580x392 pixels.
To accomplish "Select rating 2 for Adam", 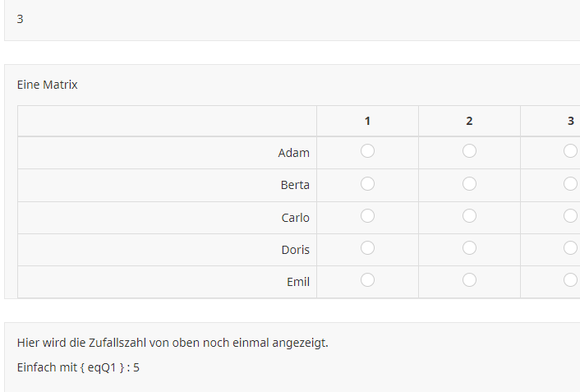I will (x=469, y=151).
